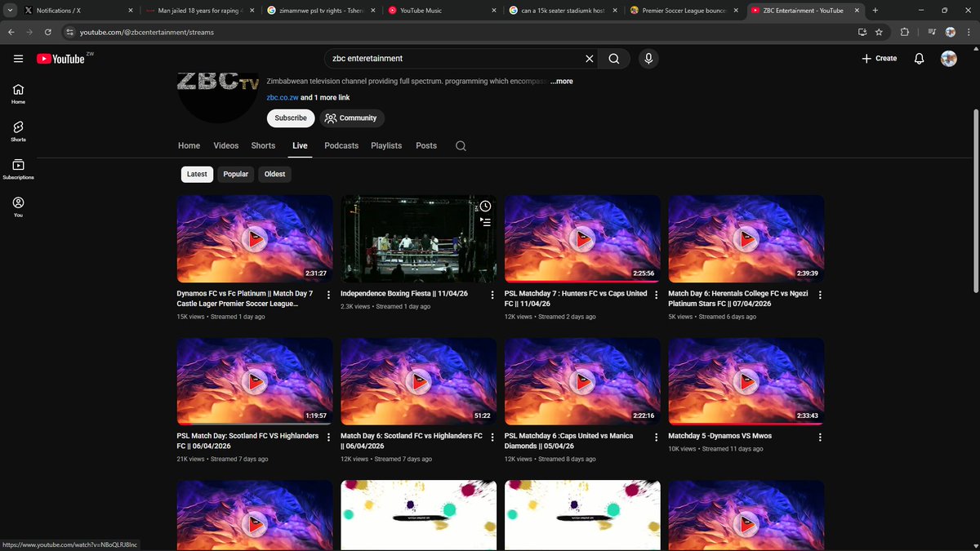Image resolution: width=980 pixels, height=551 pixels.
Task: Subscribe to ZBC channel
Action: pos(291,118)
